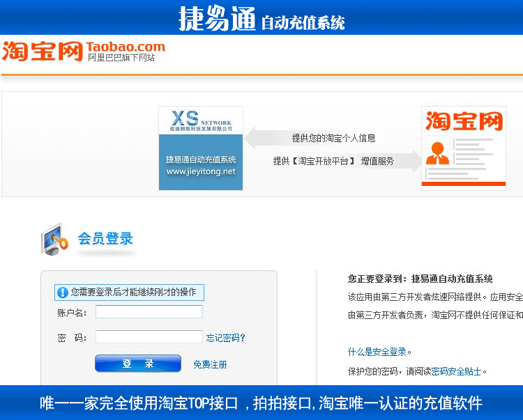Open the 什么是安全登录 link
523x420 pixels.
click(377, 352)
